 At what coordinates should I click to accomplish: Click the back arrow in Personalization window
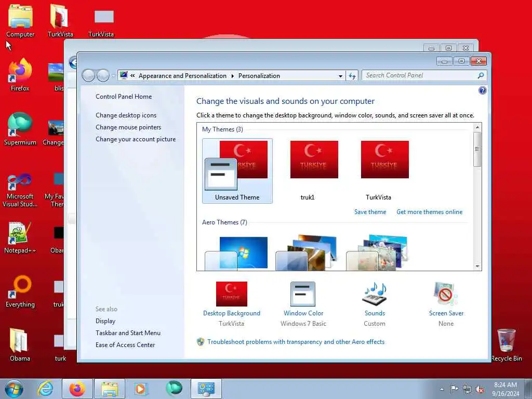(x=88, y=76)
